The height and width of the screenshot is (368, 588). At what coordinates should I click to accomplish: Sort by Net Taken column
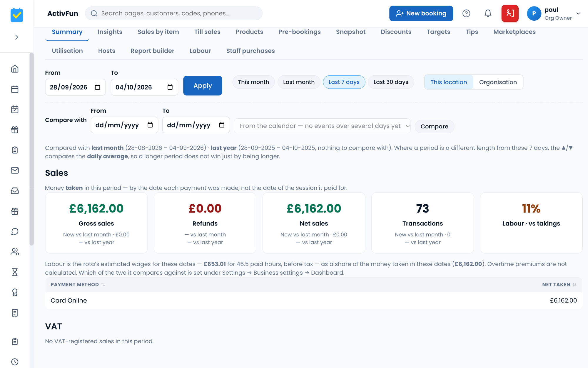559,284
